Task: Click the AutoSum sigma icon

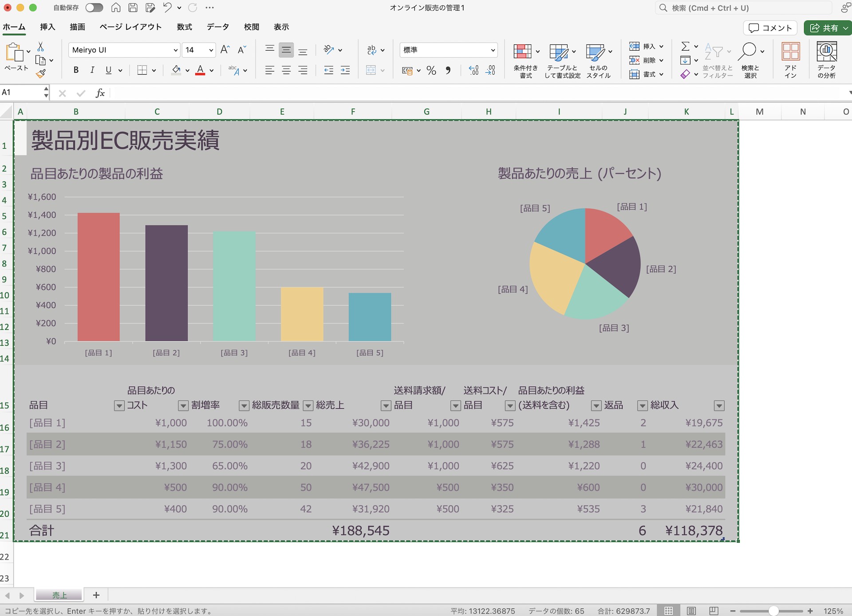Action: [685, 46]
